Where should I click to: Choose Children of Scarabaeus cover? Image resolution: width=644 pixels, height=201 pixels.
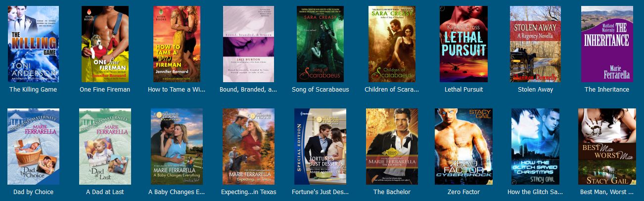pyautogui.click(x=392, y=44)
